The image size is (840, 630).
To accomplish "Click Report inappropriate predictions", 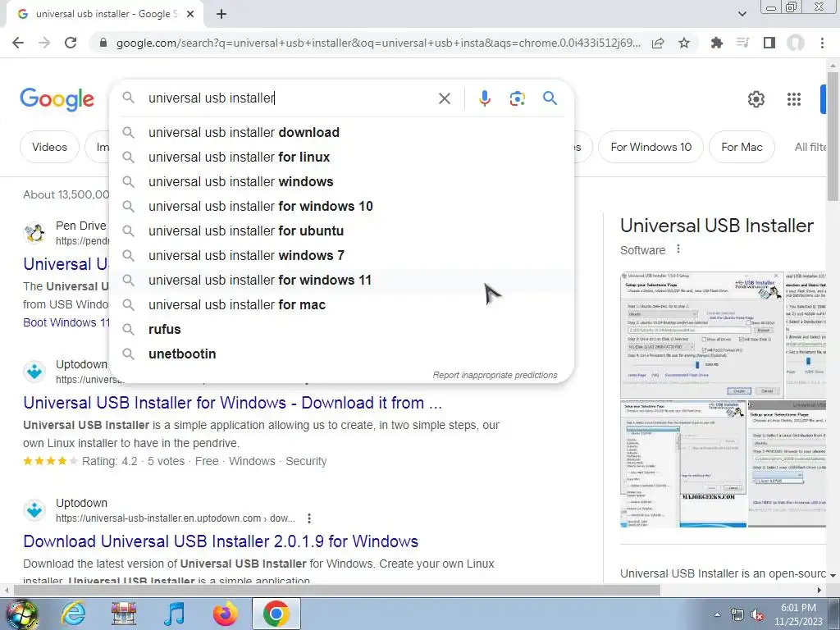I will [x=495, y=375].
